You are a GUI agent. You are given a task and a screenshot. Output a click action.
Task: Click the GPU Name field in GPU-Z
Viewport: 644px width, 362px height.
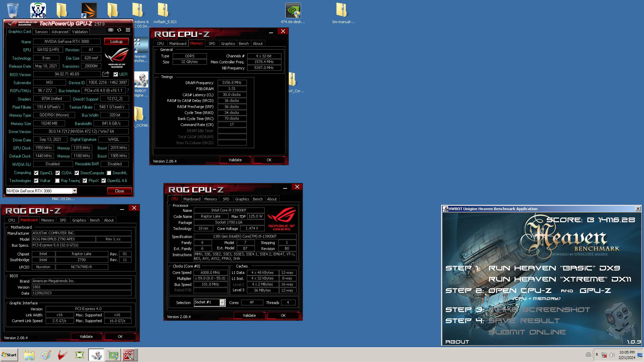tap(67, 42)
